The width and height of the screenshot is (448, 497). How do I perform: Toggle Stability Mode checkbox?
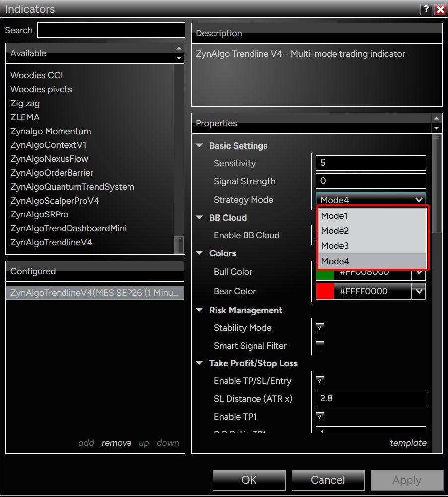pos(320,328)
